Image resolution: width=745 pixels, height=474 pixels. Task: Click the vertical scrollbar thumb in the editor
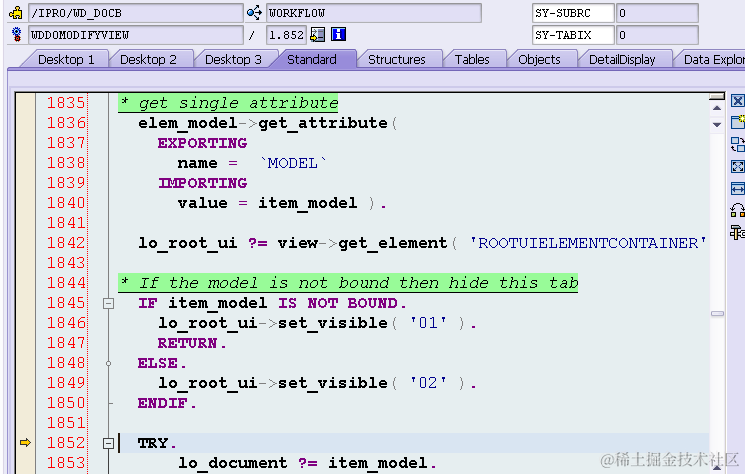(717, 313)
